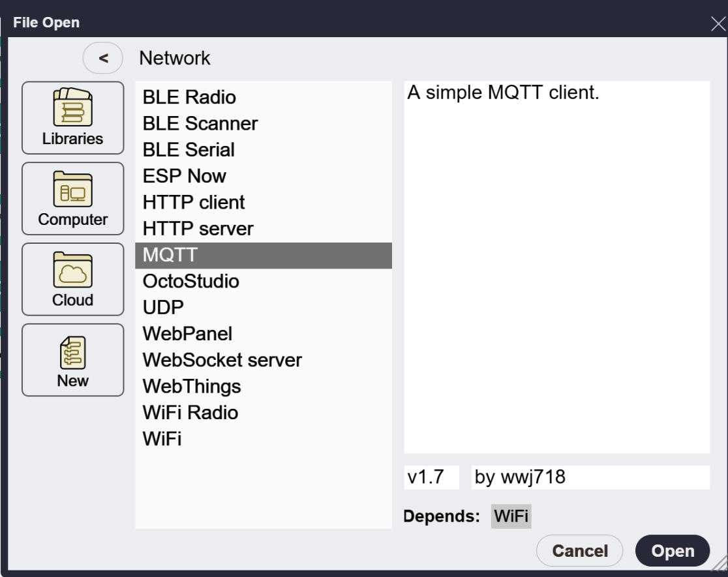Click the Cancel button
The width and height of the screenshot is (728, 577).
tap(579, 550)
